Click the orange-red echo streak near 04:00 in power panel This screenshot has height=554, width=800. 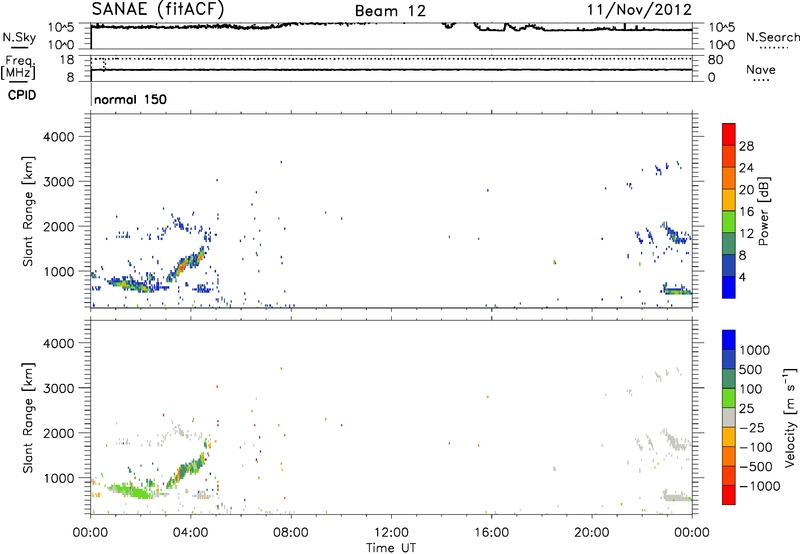click(x=185, y=264)
